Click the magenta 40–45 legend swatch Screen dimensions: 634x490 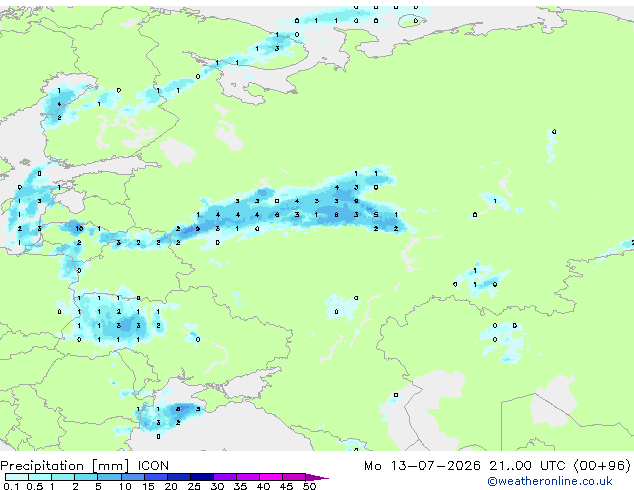(271, 477)
